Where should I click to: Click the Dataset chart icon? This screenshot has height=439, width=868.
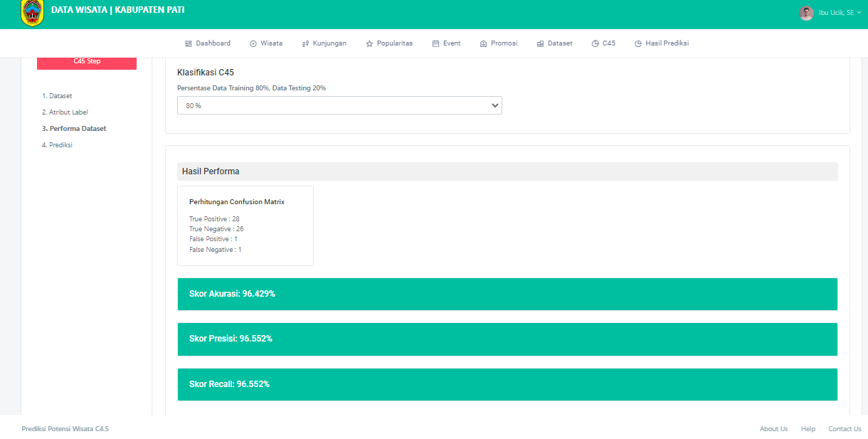click(540, 43)
